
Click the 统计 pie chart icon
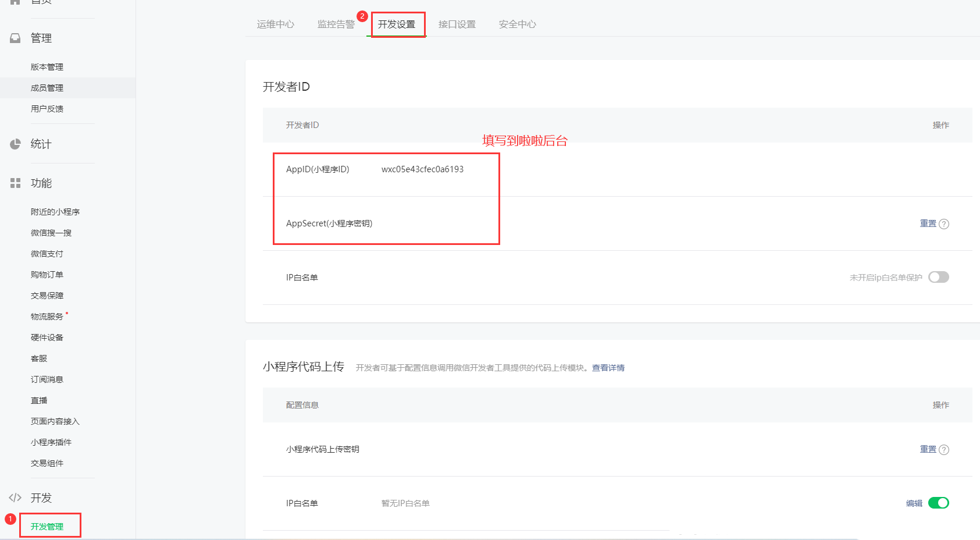pos(15,144)
